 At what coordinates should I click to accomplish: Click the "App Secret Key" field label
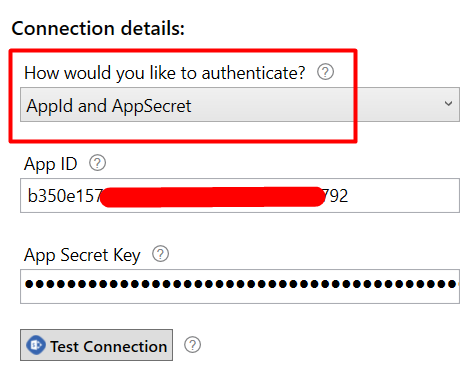(x=82, y=255)
